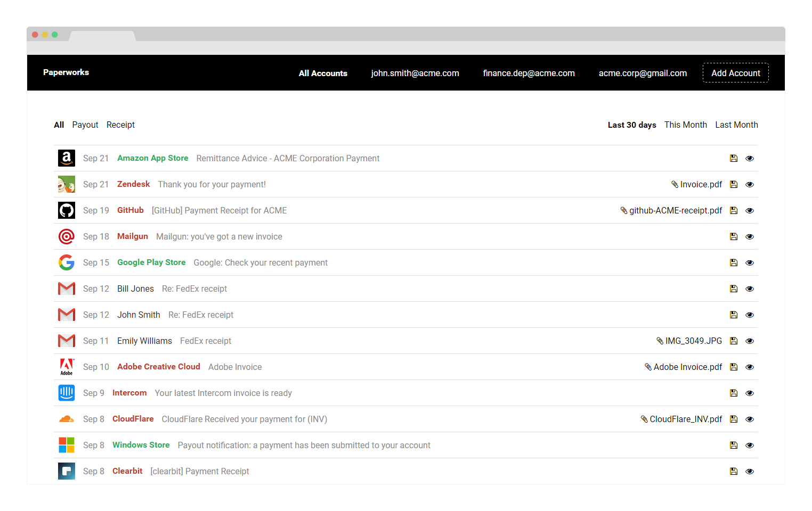
Task: Open IMG_3049.JPG attachment
Action: tap(689, 341)
